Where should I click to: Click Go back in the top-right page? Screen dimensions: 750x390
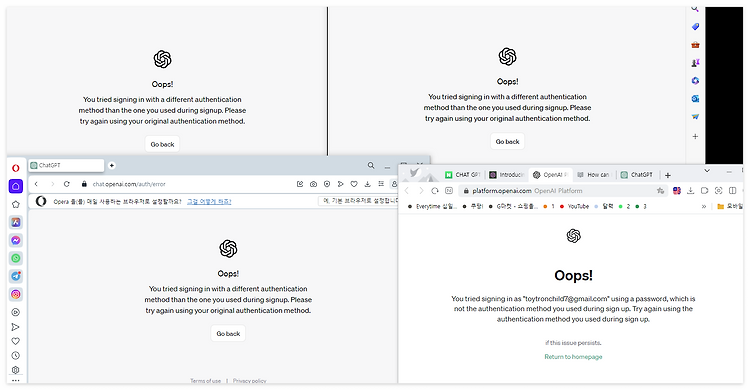[507, 142]
